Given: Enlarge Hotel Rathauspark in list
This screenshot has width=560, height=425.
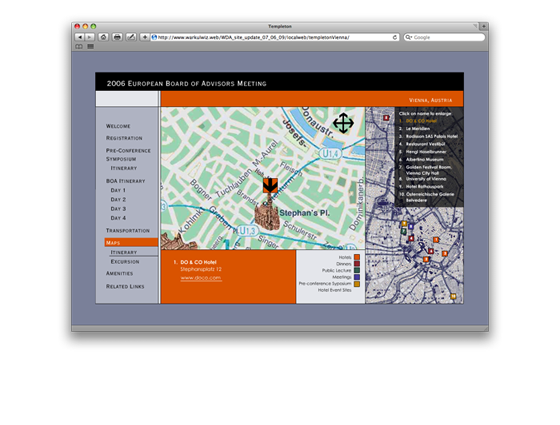Looking at the screenshot, I should coord(424,186).
